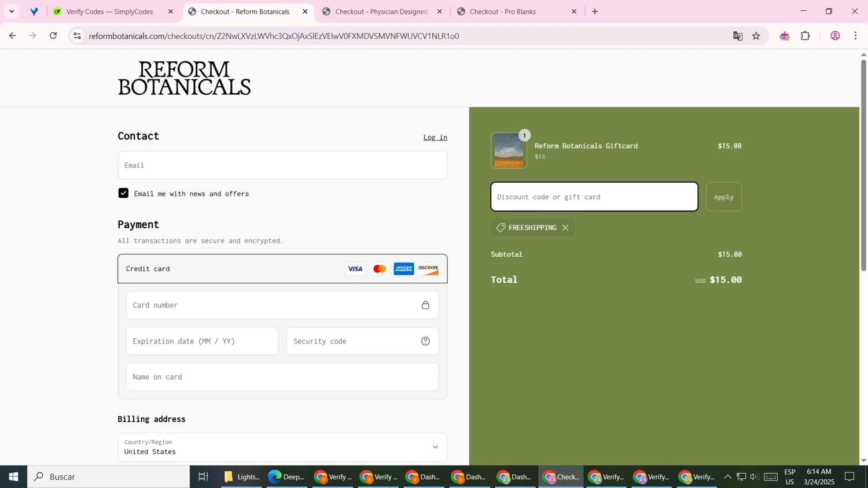
Task: Focus the Expiration date field
Action: coord(202,341)
